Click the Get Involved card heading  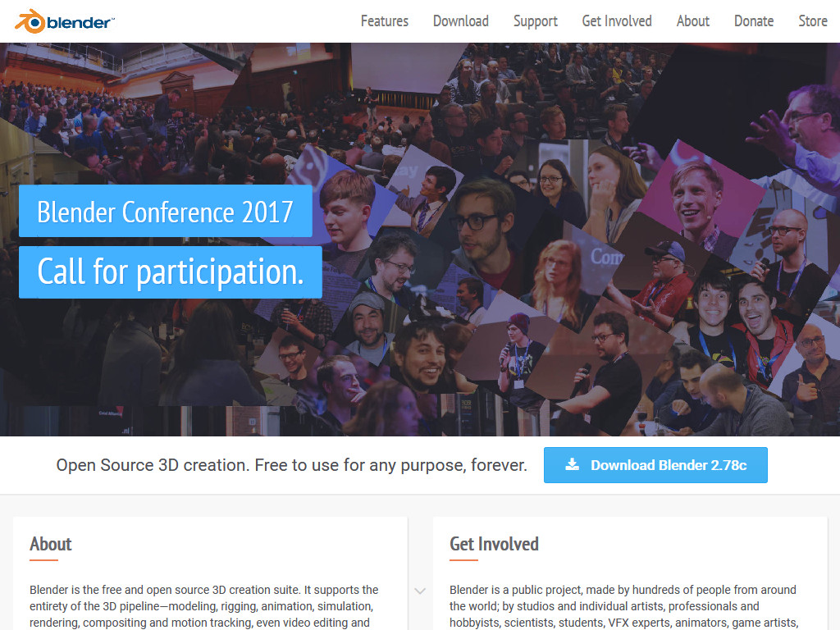494,544
